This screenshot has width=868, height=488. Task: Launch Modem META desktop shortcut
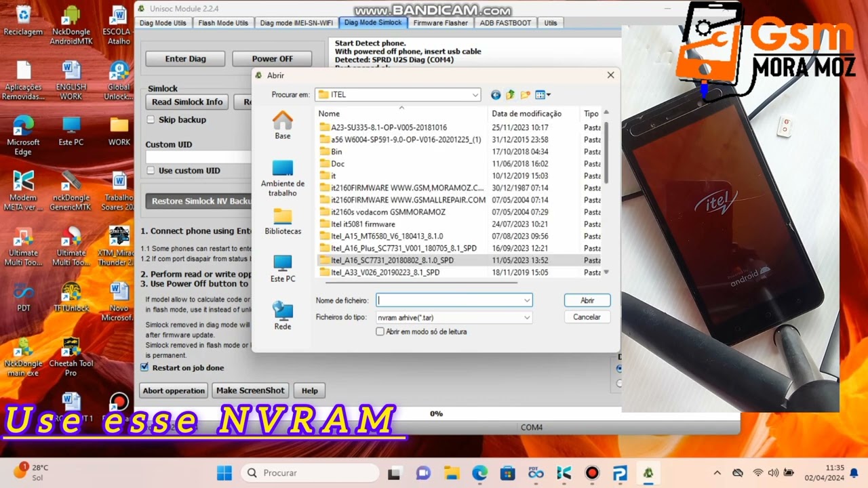point(23,191)
